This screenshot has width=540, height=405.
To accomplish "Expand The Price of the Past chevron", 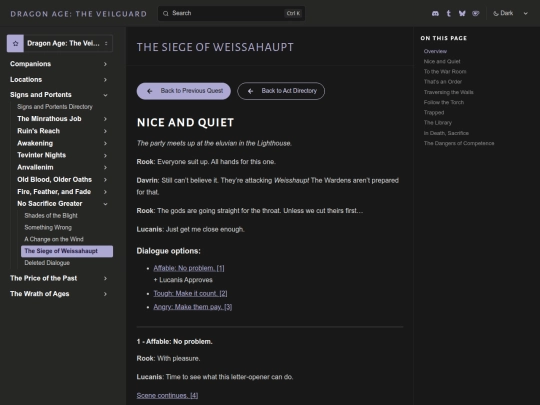I will tap(105, 278).
